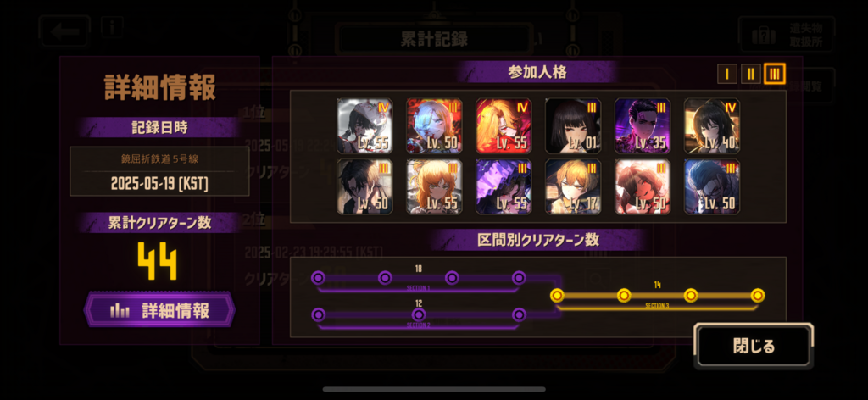Select the Lv. 40 identity portrait
Image resolution: width=868 pixels, height=400 pixels.
pyautogui.click(x=712, y=126)
